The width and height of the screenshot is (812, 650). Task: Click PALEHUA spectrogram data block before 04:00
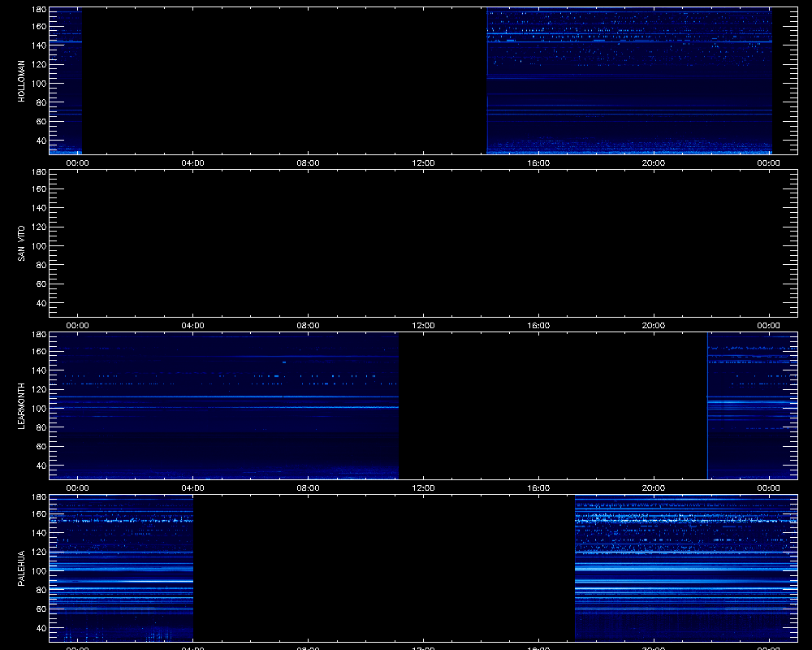(121, 569)
